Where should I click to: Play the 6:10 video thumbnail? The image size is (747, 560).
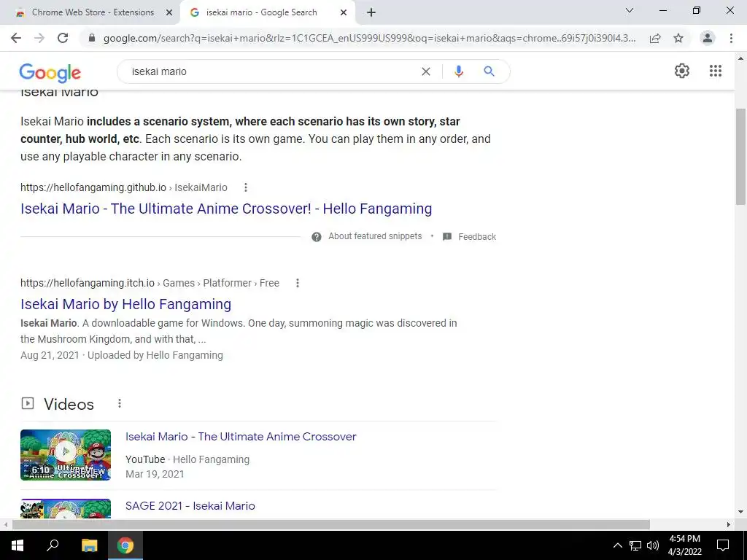tap(66, 455)
